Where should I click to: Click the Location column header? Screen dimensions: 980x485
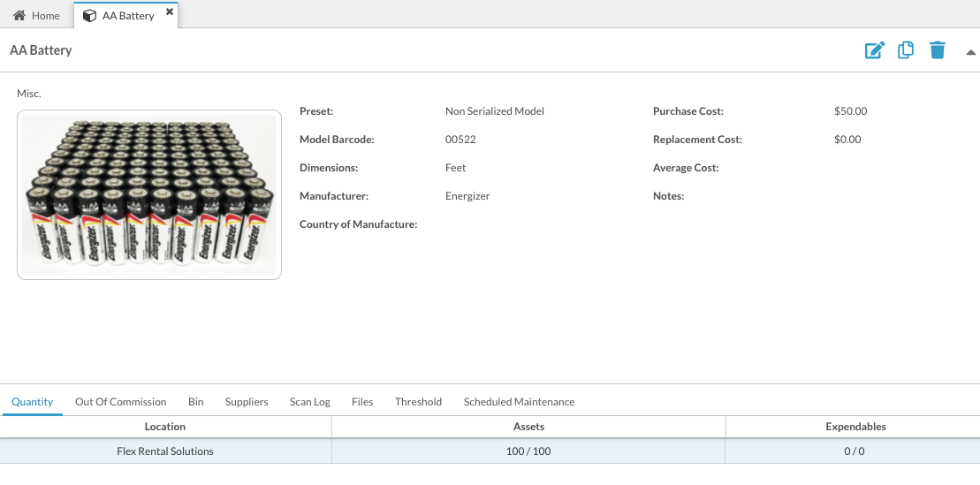[165, 427]
